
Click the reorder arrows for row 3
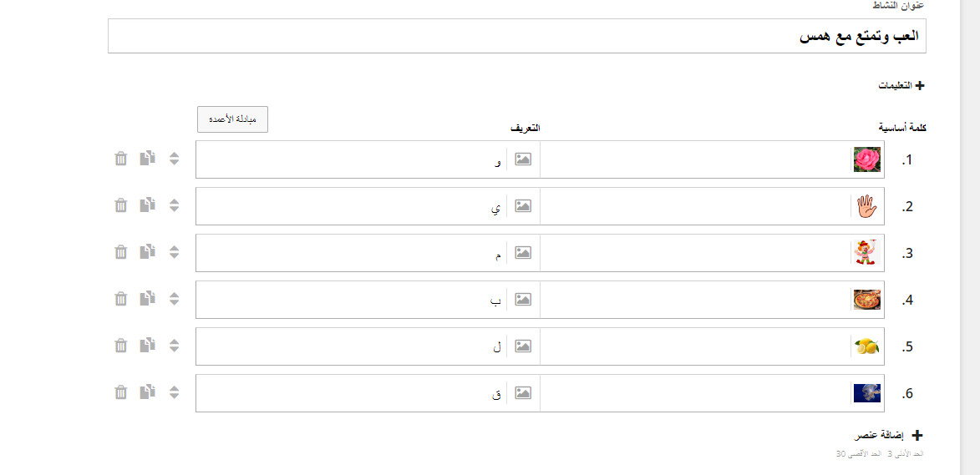(175, 252)
